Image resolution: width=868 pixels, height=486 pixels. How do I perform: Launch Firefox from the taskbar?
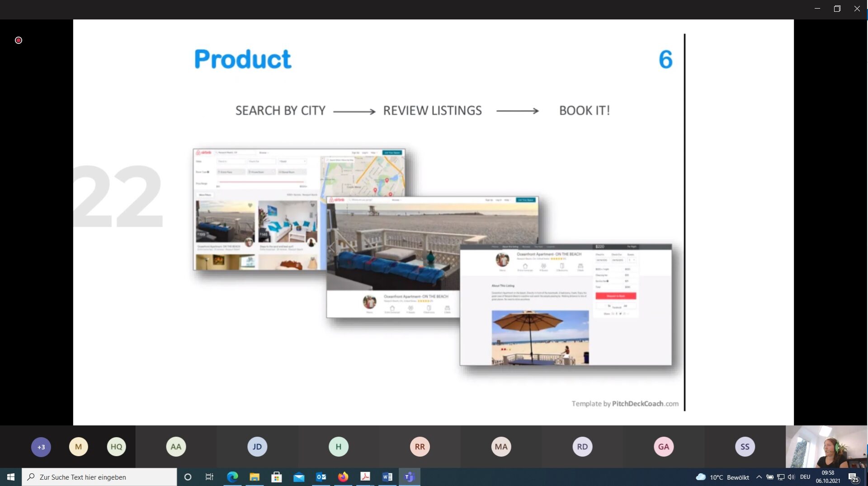[343, 477]
